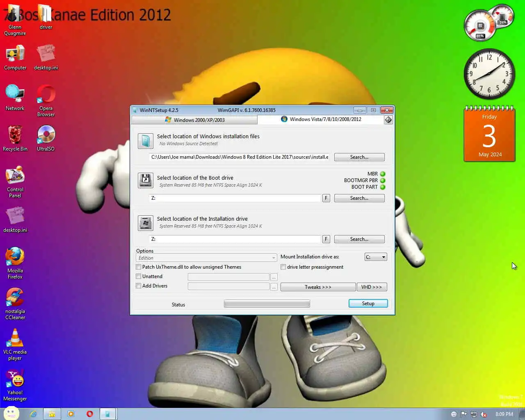Click the analog clock gadget
525x420 pixels.
point(489,74)
